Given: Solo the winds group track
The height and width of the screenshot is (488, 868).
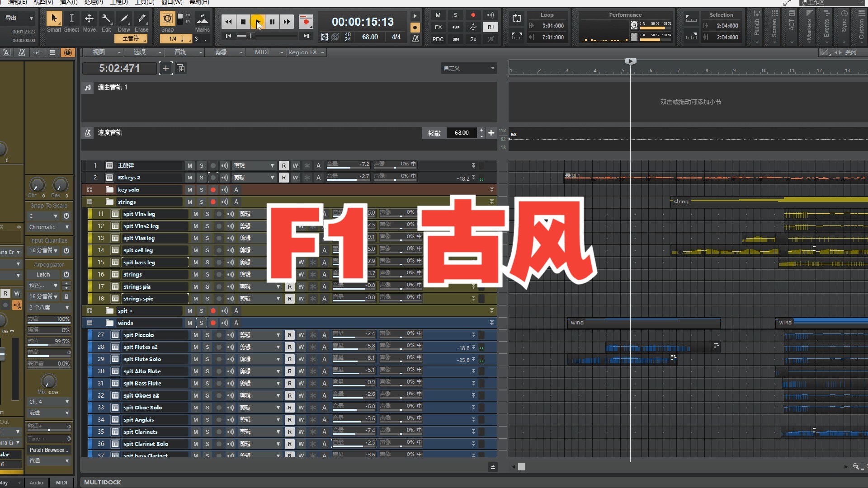Looking at the screenshot, I should 202,322.
